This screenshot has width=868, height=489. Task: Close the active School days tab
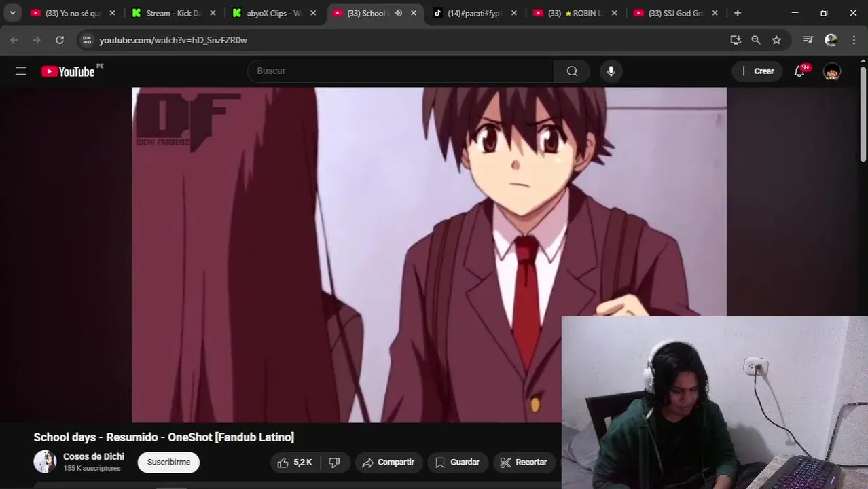(x=414, y=13)
